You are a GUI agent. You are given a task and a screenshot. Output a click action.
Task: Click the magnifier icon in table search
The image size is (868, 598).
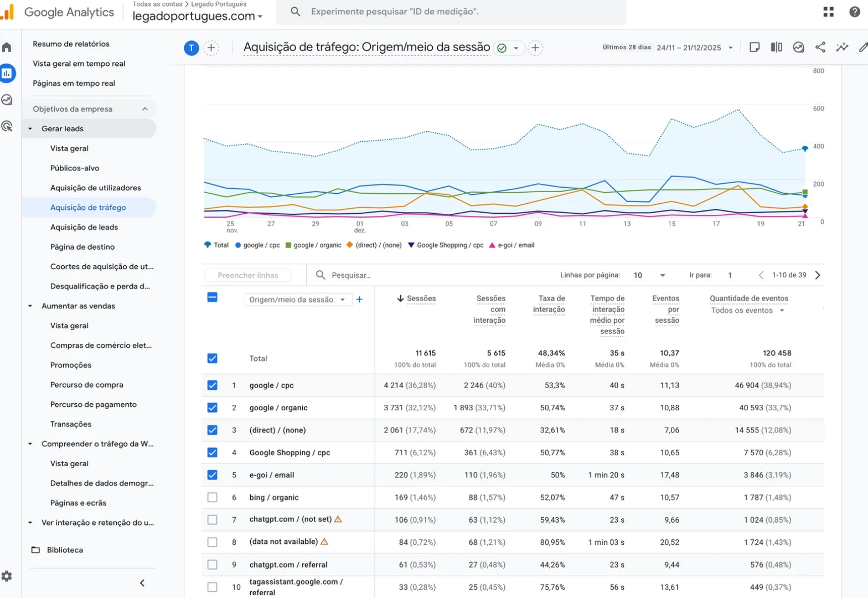(321, 275)
